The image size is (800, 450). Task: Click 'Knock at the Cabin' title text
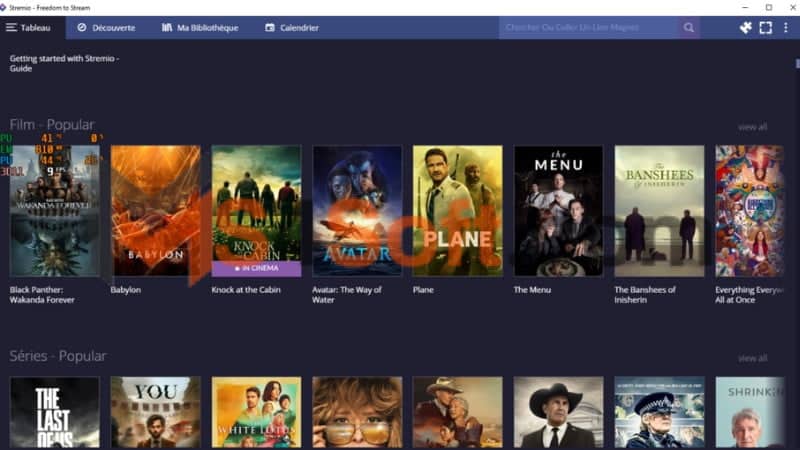(x=246, y=290)
